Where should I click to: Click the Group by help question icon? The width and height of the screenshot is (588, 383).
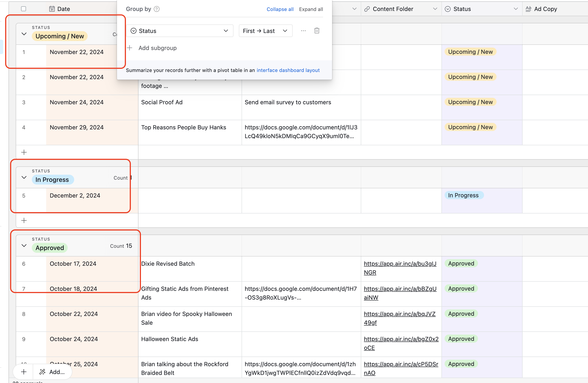click(157, 9)
